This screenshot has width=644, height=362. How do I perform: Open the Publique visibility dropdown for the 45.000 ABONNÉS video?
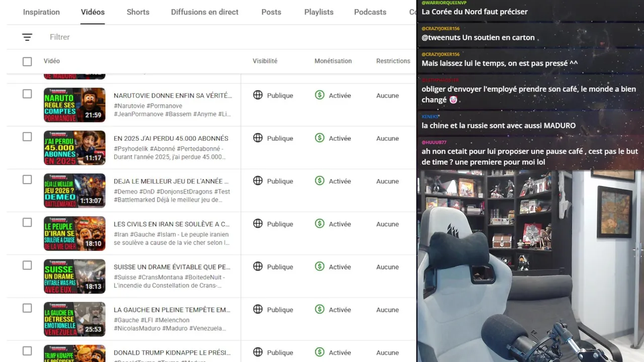[x=280, y=138]
